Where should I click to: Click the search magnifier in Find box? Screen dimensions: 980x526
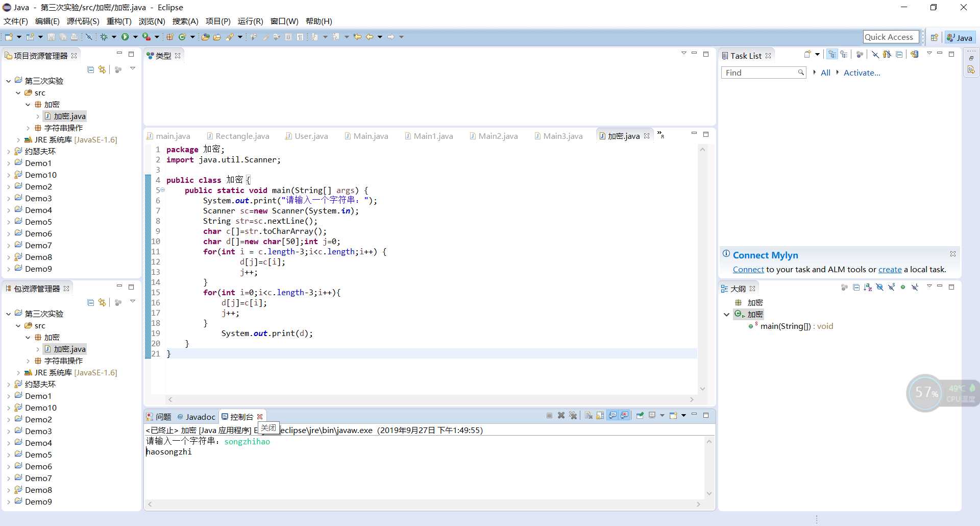pos(801,73)
